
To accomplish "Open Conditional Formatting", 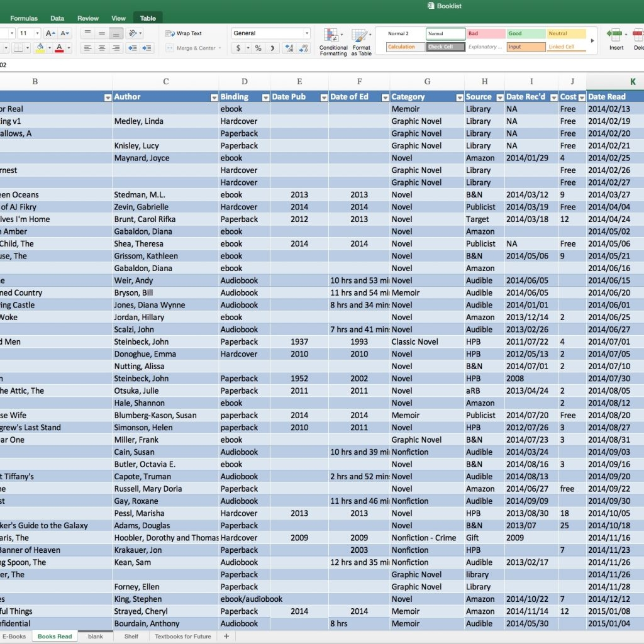I will 333,42.
